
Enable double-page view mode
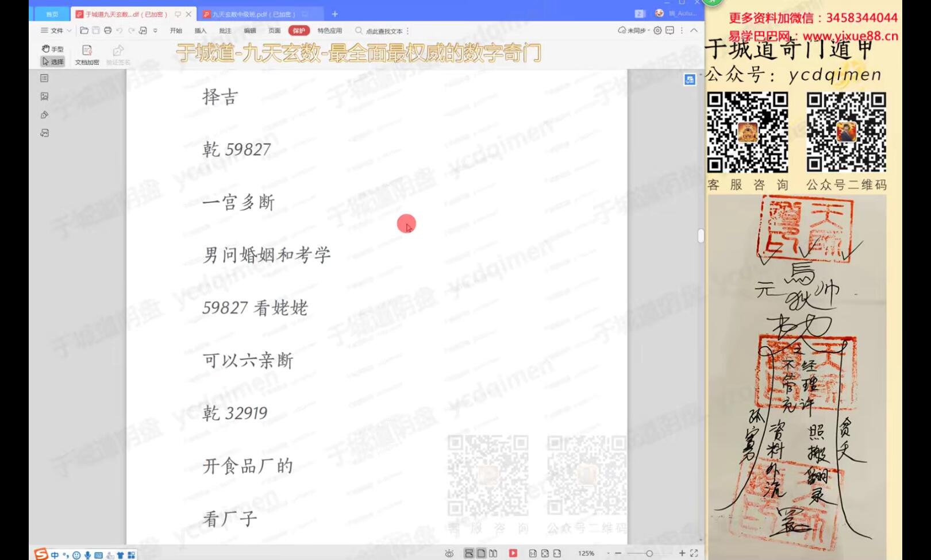point(493,553)
